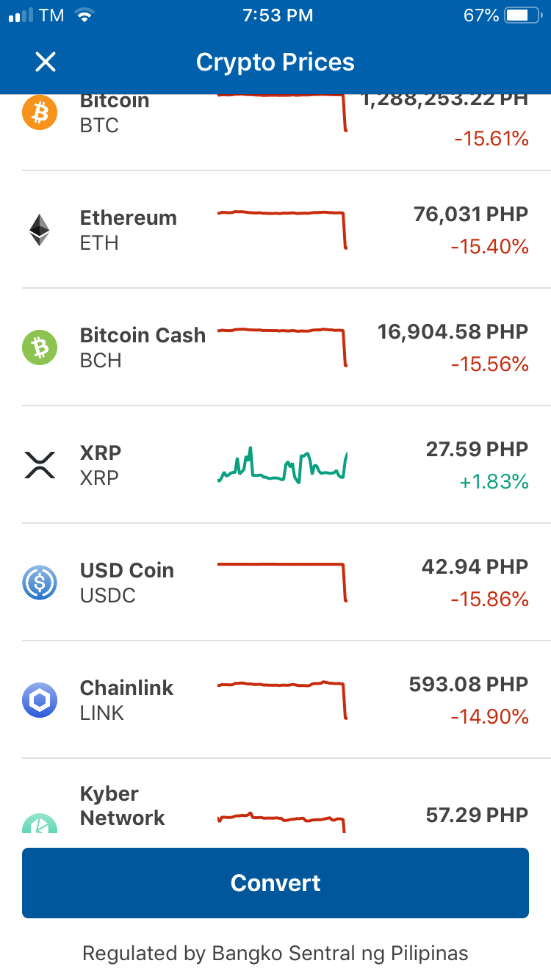The width and height of the screenshot is (551, 980).
Task: Tap the Ethereum 76,031 PHP price
Action: point(471,215)
